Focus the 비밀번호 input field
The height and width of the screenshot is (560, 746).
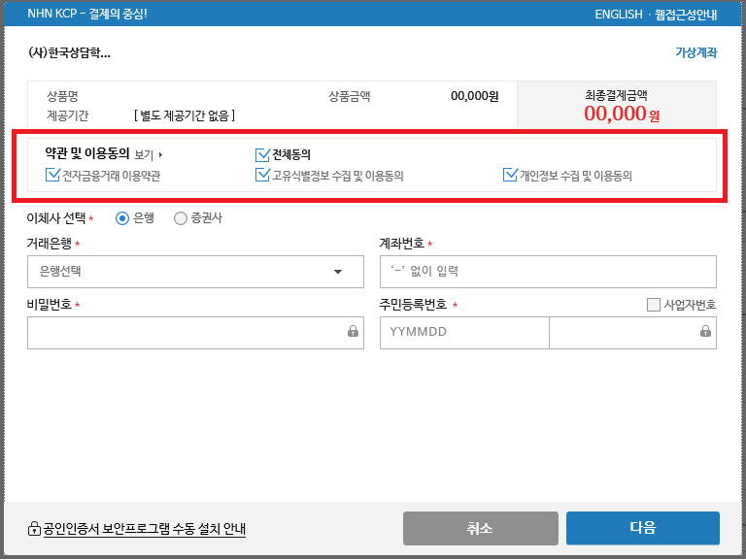[x=195, y=333]
